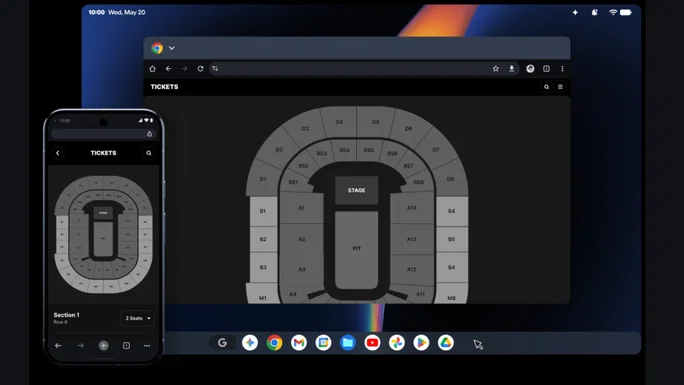Select section A1 on the tablet seat map
The height and width of the screenshot is (385, 684).
click(x=301, y=208)
